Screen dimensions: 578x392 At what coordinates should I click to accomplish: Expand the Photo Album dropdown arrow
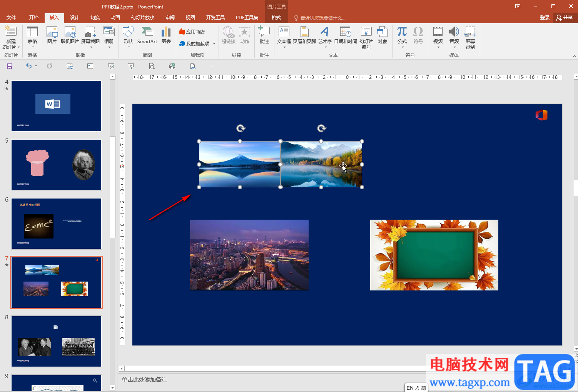point(109,47)
